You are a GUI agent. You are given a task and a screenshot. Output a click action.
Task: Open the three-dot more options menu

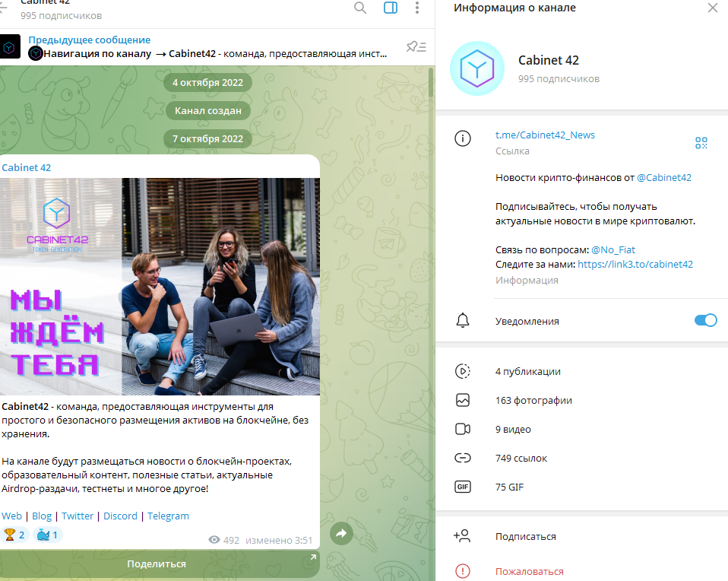417,8
